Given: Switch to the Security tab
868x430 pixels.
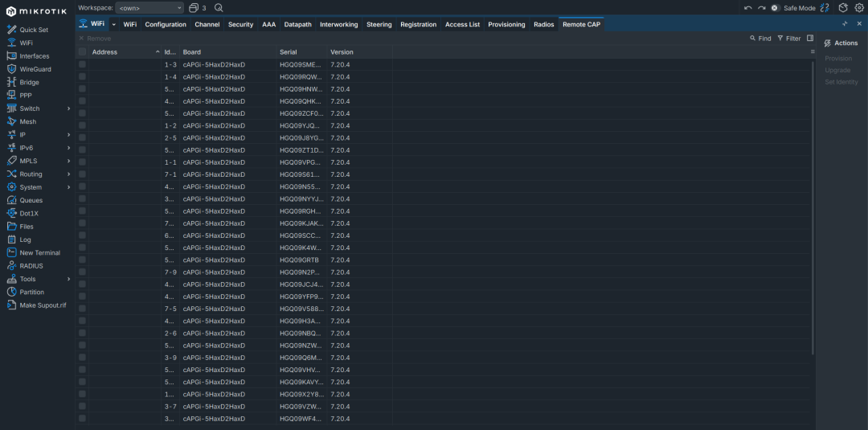Looking at the screenshot, I should 241,24.
